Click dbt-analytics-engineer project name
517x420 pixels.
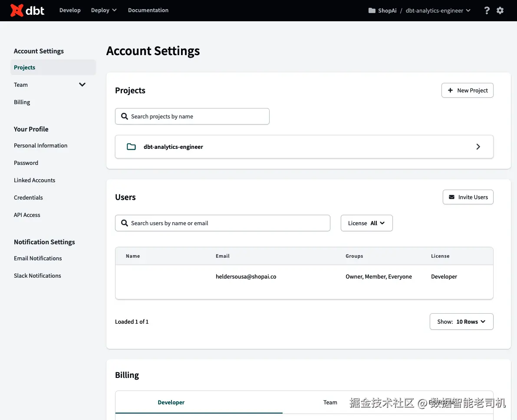(x=174, y=147)
